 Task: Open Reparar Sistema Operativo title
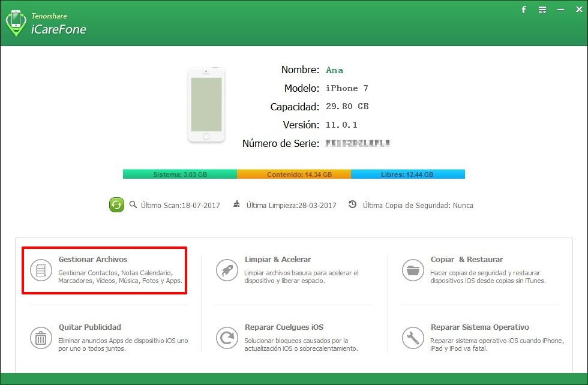(479, 327)
